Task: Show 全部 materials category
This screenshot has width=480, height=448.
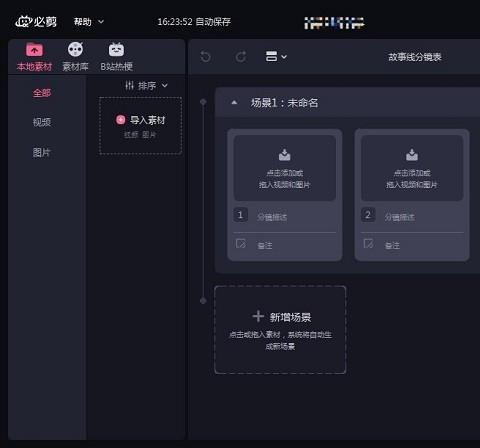Action: 42,93
